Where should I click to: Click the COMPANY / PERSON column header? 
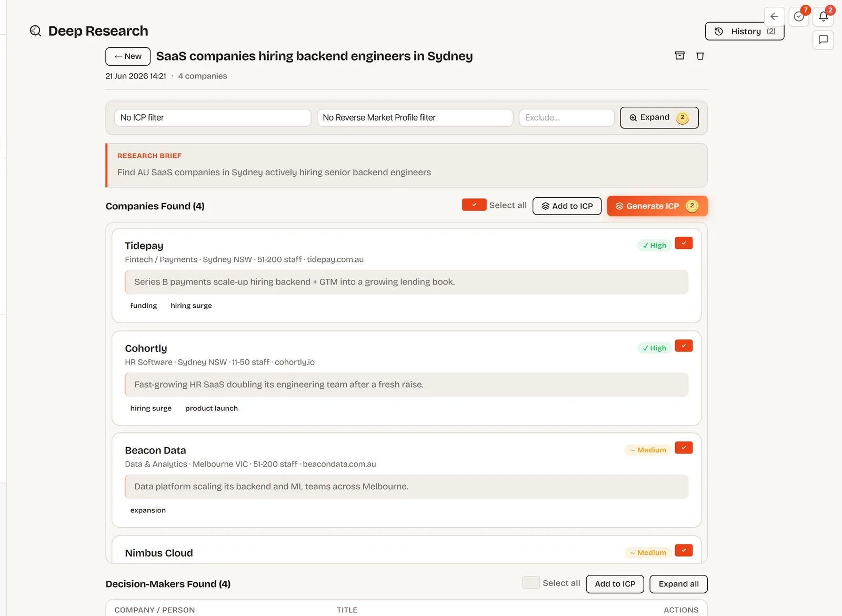155,610
